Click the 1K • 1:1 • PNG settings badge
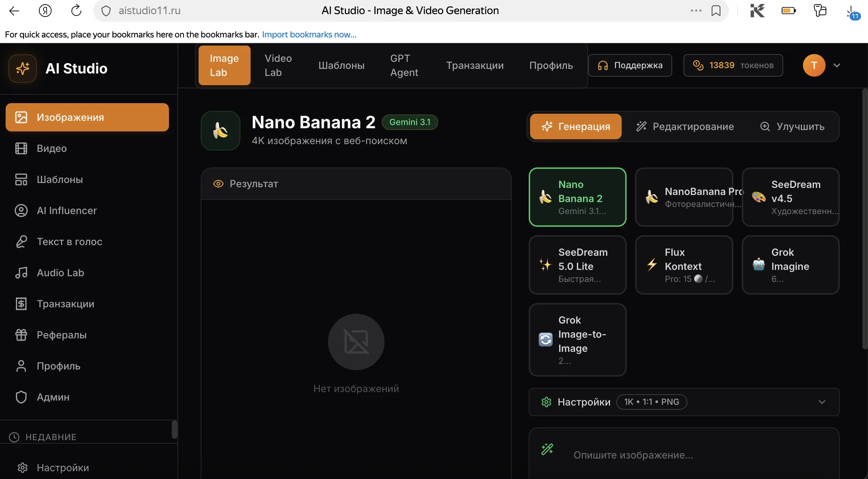 651,402
